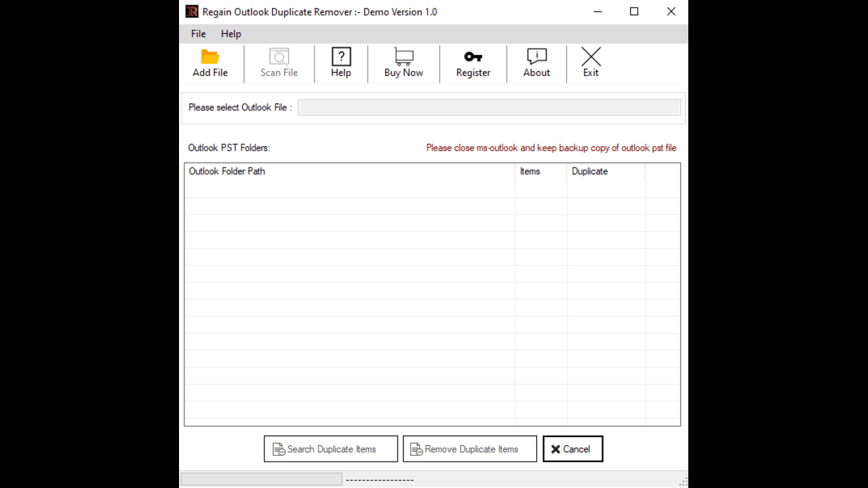Open the File menu
Viewport: 868px width, 488px height.
coord(199,34)
